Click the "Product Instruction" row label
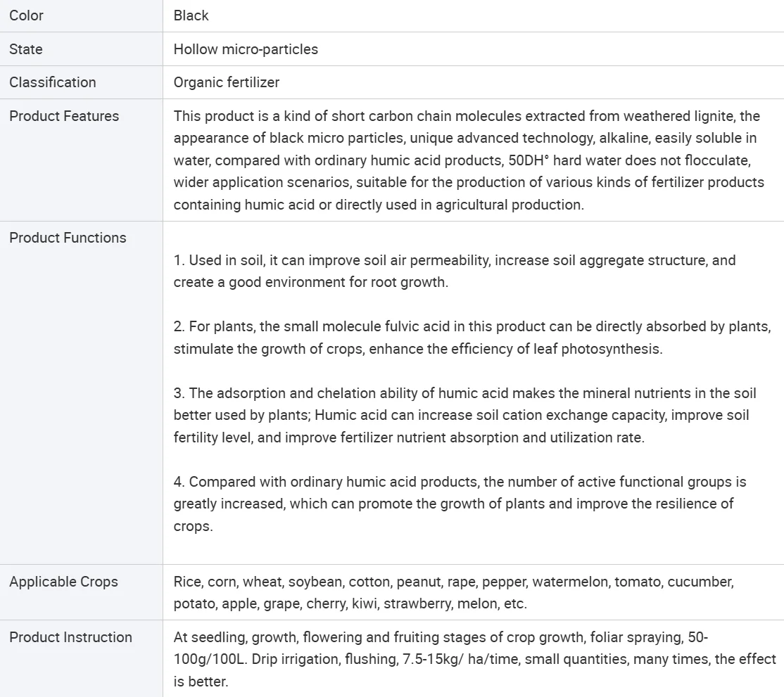The width and height of the screenshot is (784, 697). [70, 637]
